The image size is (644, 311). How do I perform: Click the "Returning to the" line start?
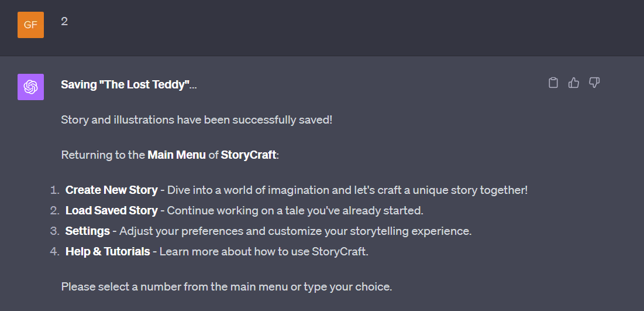pos(103,155)
